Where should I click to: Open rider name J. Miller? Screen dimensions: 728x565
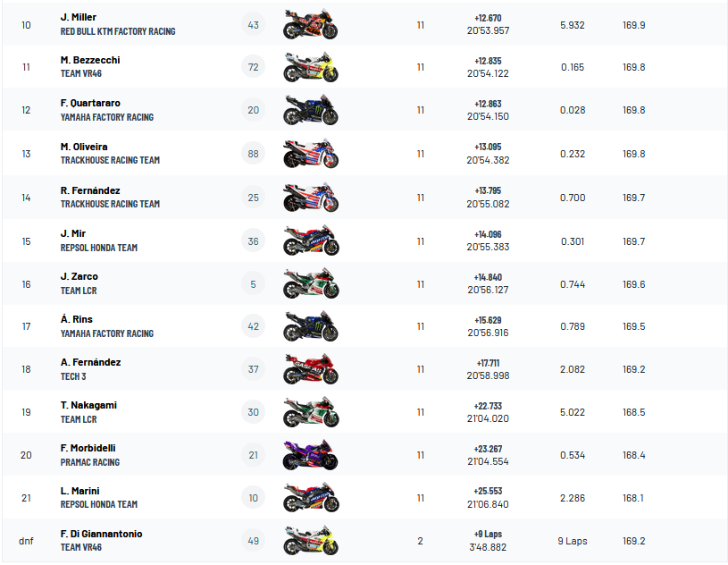pyautogui.click(x=79, y=18)
